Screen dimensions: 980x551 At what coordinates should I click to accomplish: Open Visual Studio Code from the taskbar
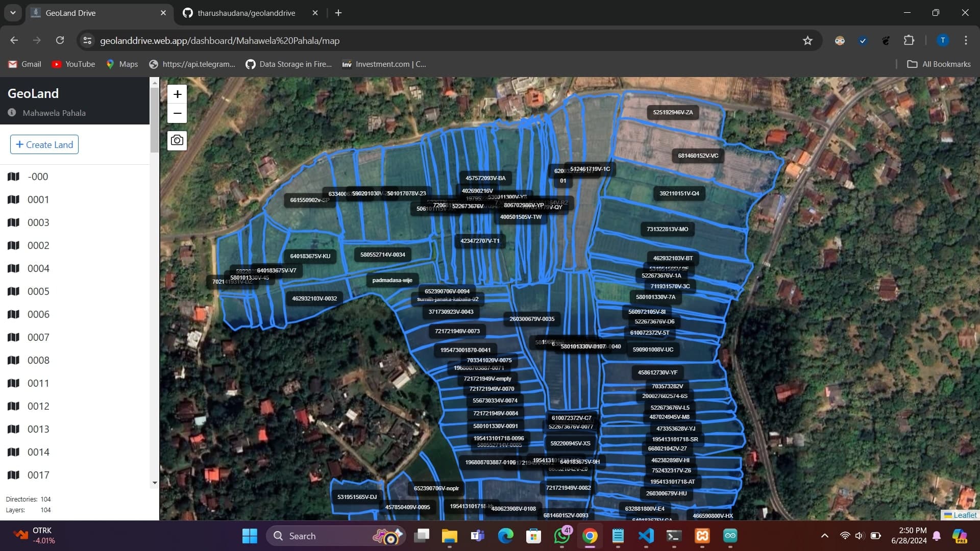pyautogui.click(x=646, y=536)
